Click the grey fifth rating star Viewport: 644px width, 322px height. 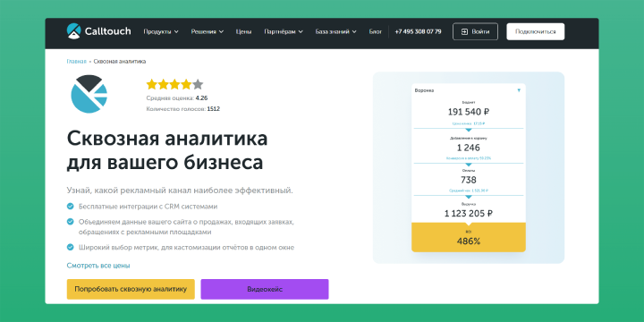[x=198, y=85]
